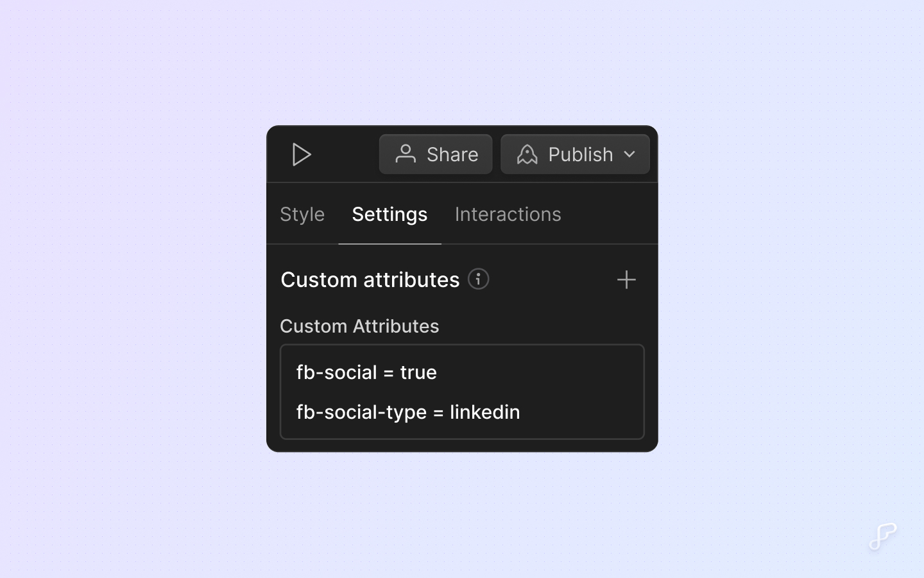This screenshot has height=578, width=924.
Task: Click the fb-social-type = linkedin attribute
Action: click(408, 412)
